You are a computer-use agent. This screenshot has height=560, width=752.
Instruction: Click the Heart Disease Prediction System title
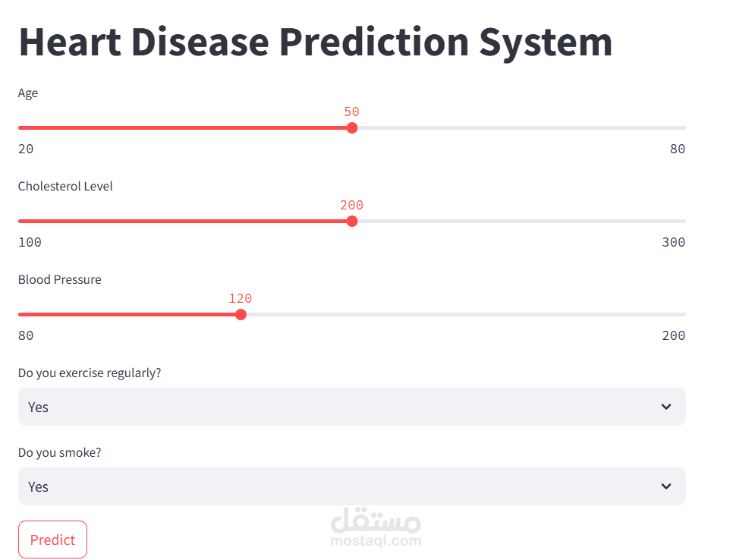point(316,42)
